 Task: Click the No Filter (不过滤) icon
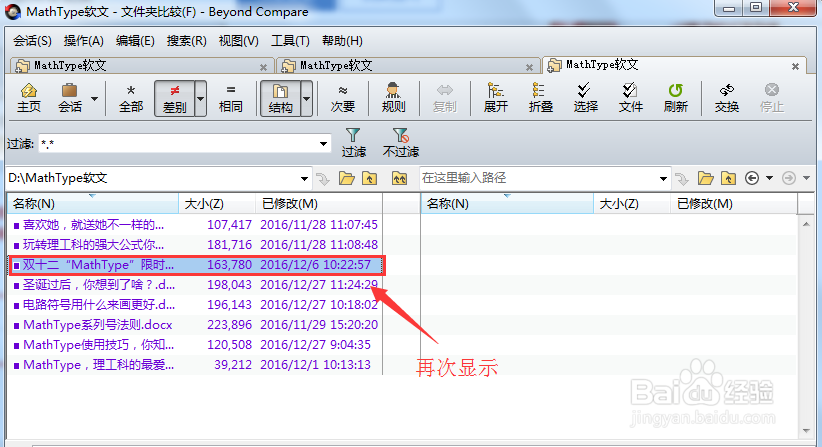click(x=401, y=143)
